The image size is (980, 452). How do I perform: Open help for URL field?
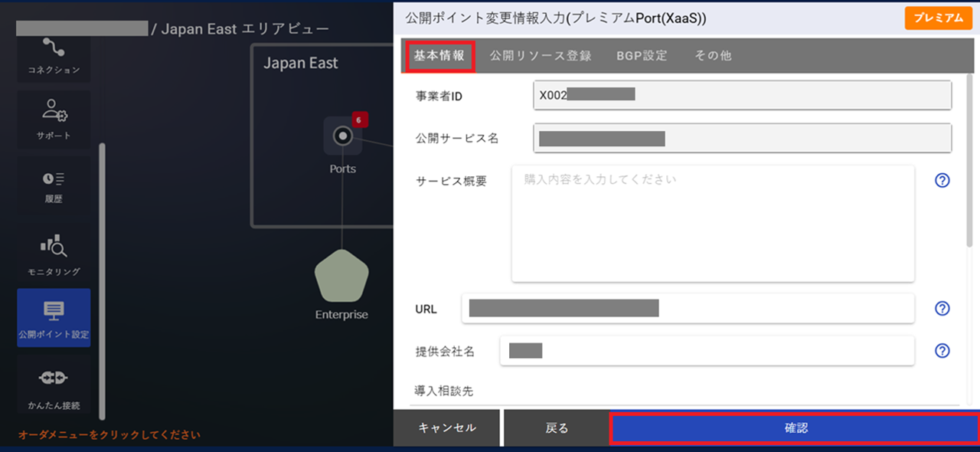942,308
